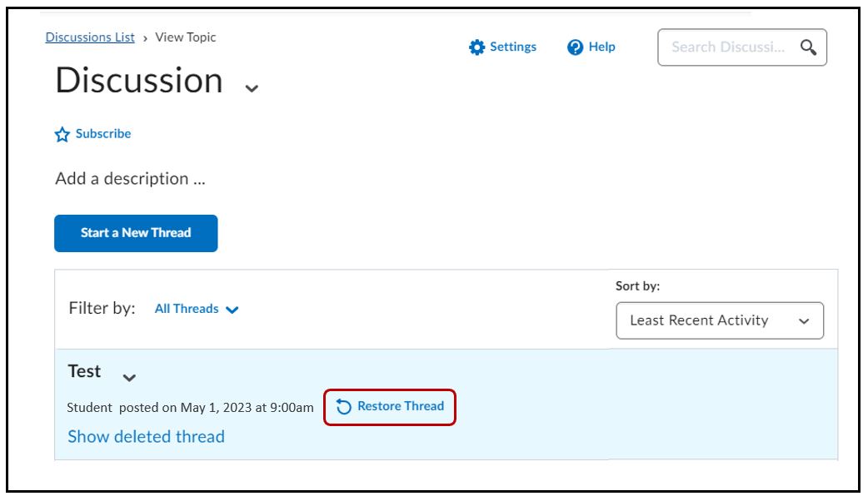868x501 pixels.
Task: Select the Test thread title
Action: [x=84, y=372]
